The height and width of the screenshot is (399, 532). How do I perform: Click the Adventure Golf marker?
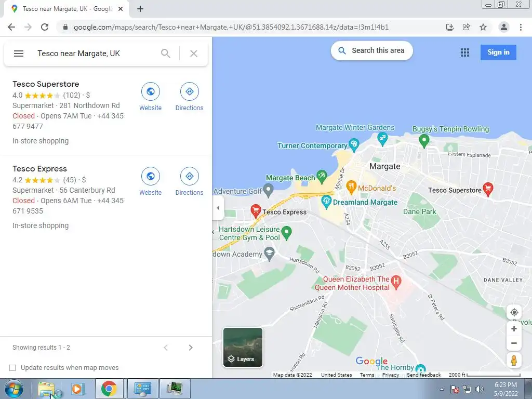point(268,190)
